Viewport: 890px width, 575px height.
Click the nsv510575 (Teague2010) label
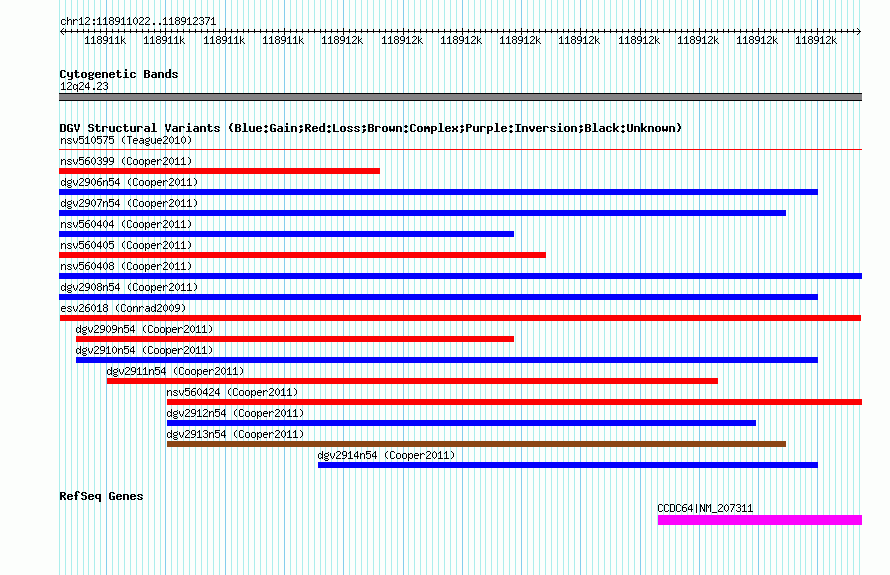pyautogui.click(x=126, y=140)
